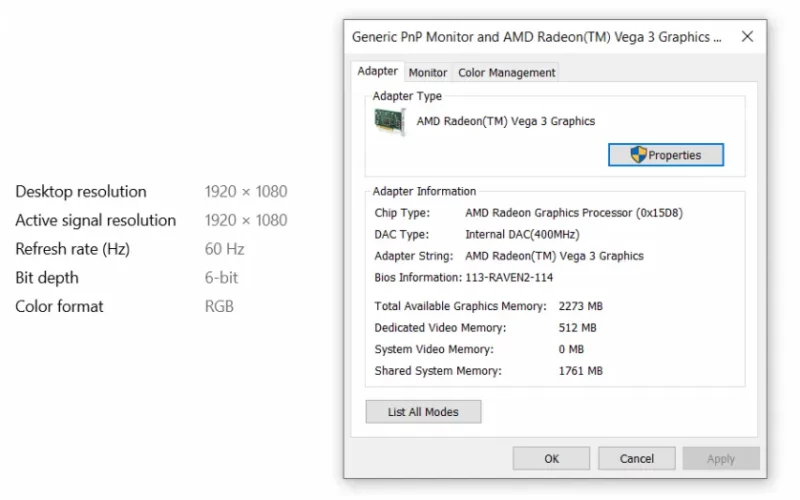Click Desktop resolution value '1920 × 1080'

click(x=246, y=191)
